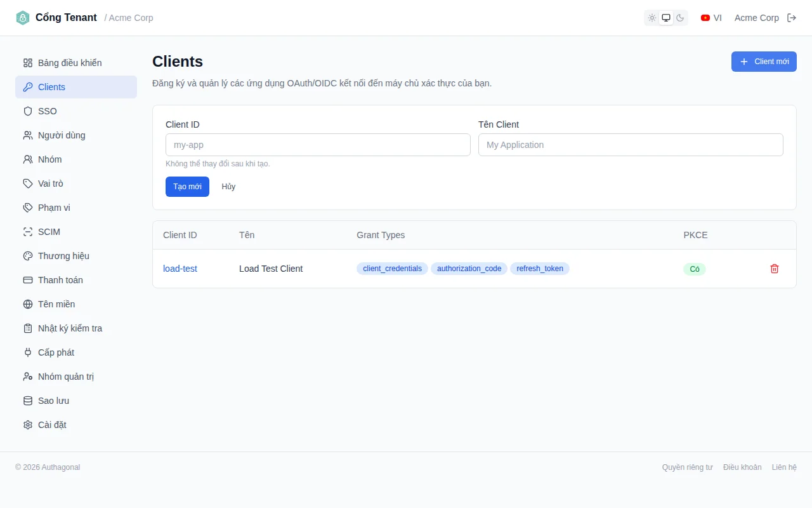The image size is (812, 508).
Task: Click the PKCE Có badge
Action: click(695, 269)
